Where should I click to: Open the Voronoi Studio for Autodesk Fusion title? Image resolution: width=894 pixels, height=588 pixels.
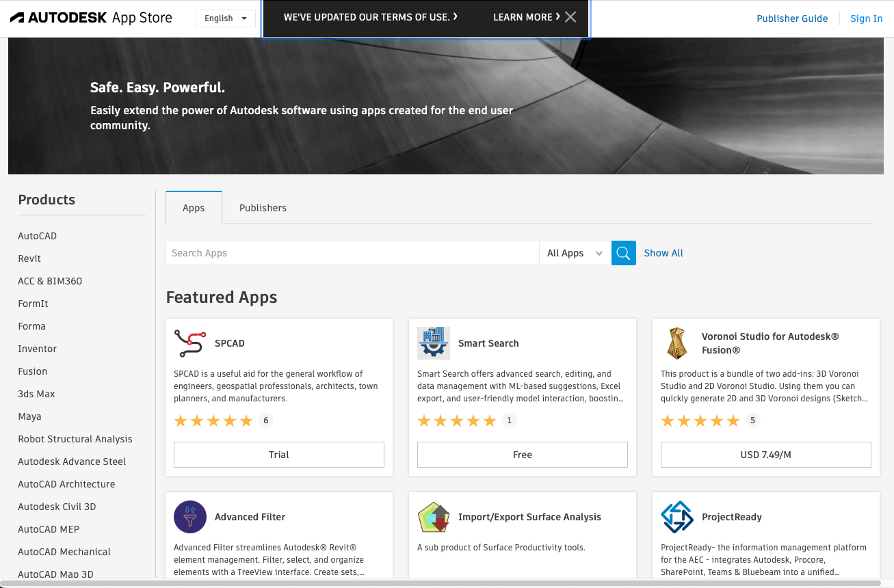(x=770, y=343)
